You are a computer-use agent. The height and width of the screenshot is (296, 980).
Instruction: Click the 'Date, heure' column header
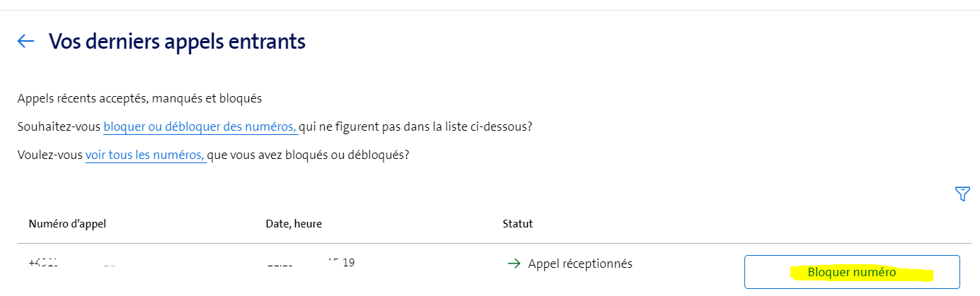click(x=294, y=224)
